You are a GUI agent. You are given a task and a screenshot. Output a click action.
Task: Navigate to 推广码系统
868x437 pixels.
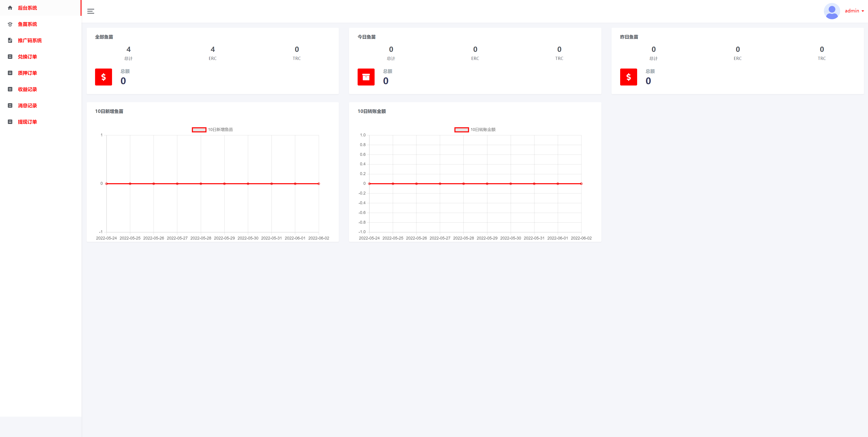point(30,40)
